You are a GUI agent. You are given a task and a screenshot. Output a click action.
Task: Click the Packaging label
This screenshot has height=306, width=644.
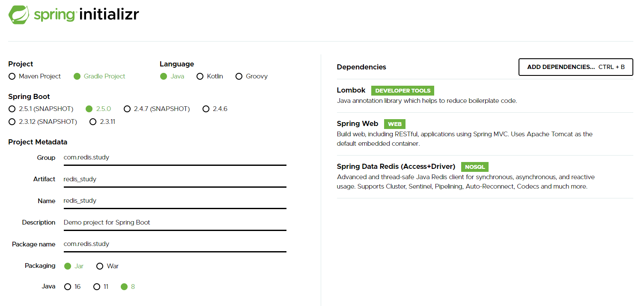point(40,266)
